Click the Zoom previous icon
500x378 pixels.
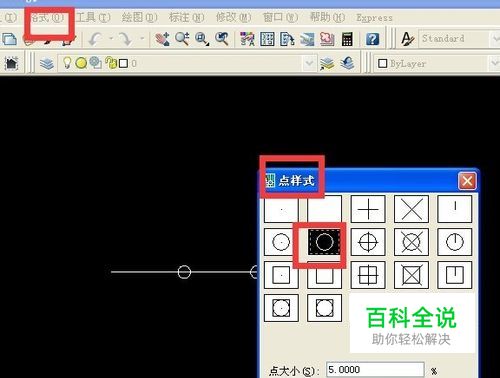click(222, 39)
